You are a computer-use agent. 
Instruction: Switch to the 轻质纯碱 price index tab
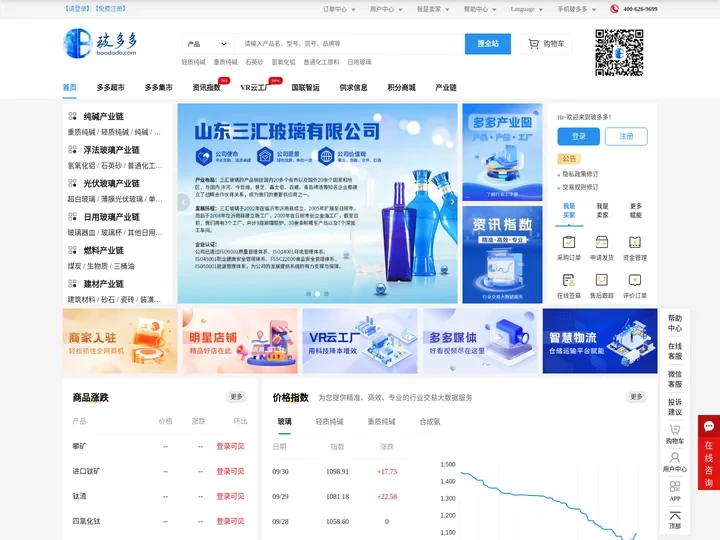[329, 422]
